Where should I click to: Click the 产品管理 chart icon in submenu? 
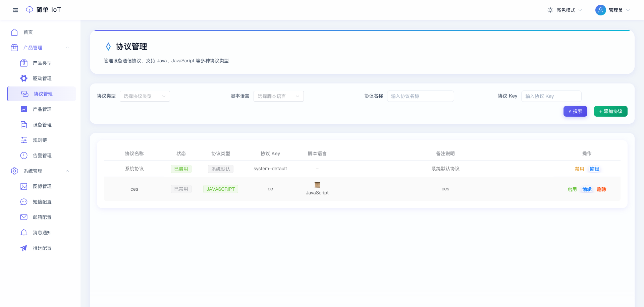click(x=24, y=109)
